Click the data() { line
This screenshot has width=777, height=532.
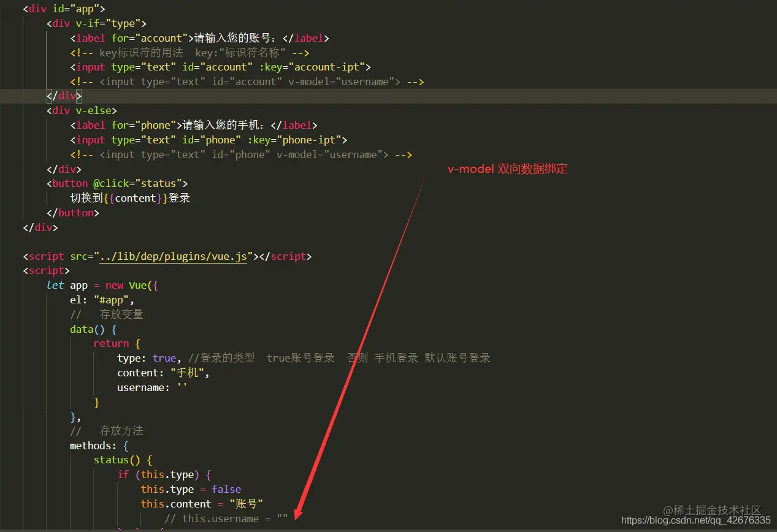(93, 329)
